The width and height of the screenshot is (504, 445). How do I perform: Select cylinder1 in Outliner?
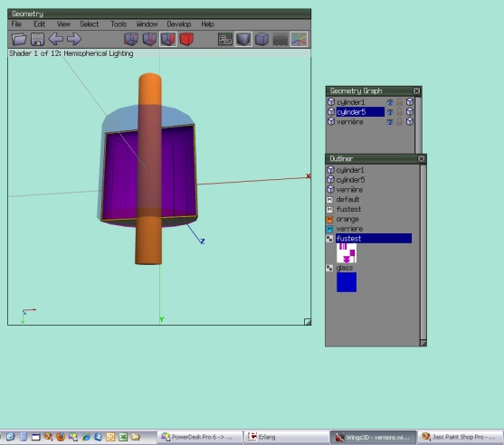point(350,170)
